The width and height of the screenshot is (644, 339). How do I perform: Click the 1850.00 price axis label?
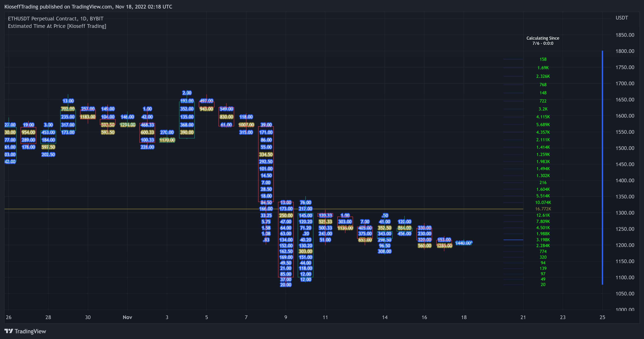[x=625, y=35]
